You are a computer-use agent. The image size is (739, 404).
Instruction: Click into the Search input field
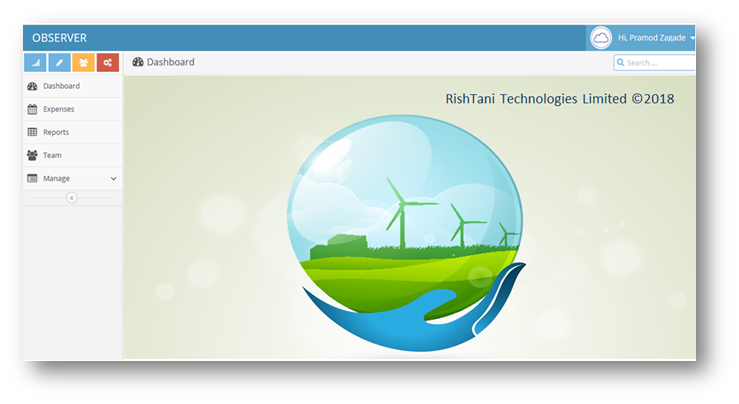[659, 63]
